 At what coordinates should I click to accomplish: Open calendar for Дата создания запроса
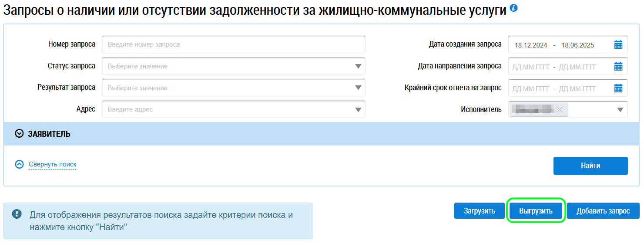[x=618, y=44]
